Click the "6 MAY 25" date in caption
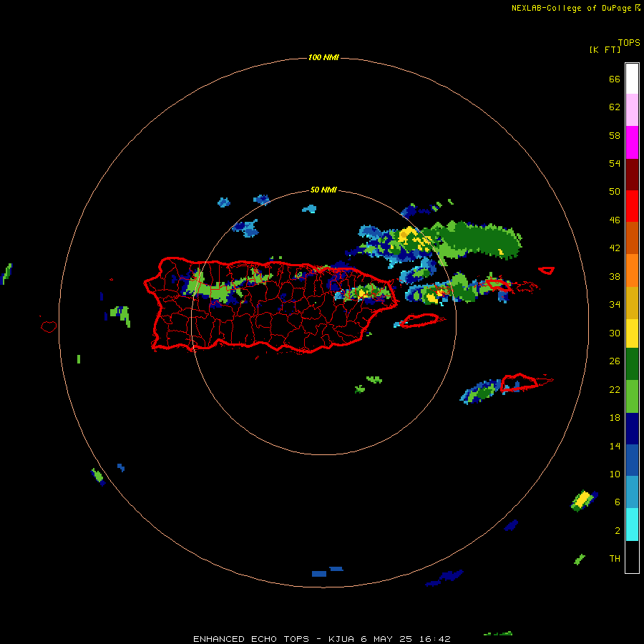The height and width of the screenshot is (644, 644). (386, 639)
